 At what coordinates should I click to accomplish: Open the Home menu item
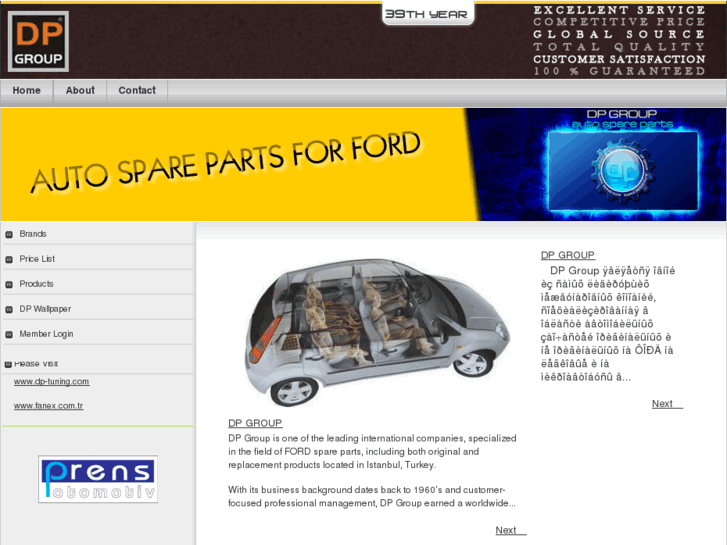tap(26, 90)
